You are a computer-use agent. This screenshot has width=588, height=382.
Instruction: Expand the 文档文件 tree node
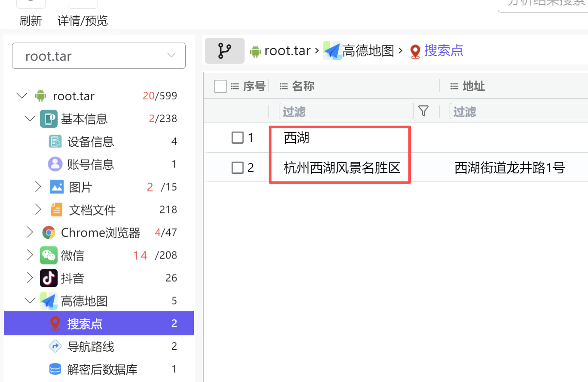click(38, 209)
